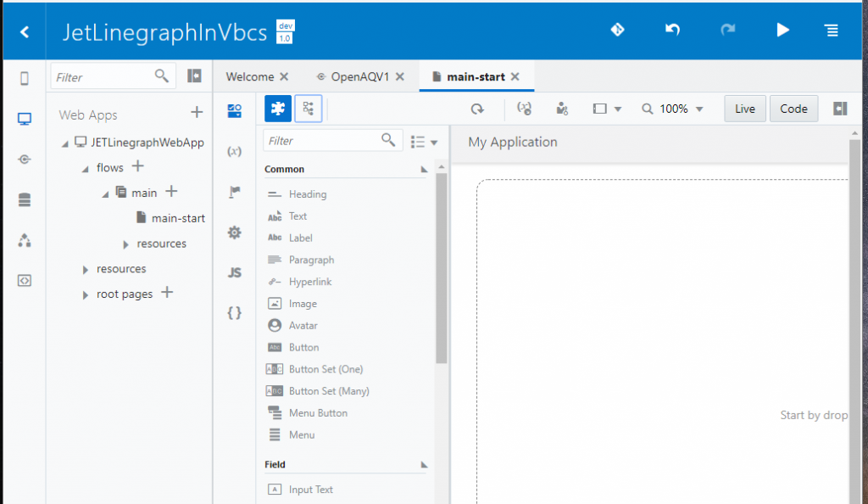Open the JSON editor braces icon
This screenshot has width=868, height=504.
coord(234,312)
